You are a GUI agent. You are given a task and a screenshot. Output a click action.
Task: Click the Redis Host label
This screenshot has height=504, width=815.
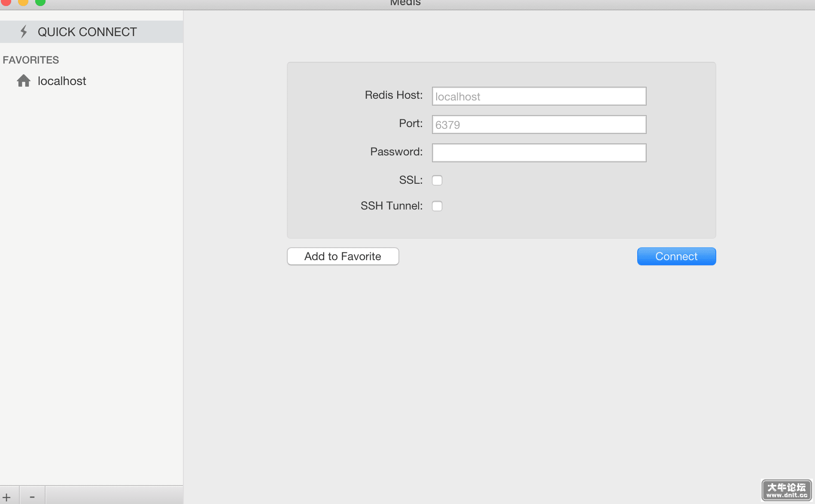[394, 95]
